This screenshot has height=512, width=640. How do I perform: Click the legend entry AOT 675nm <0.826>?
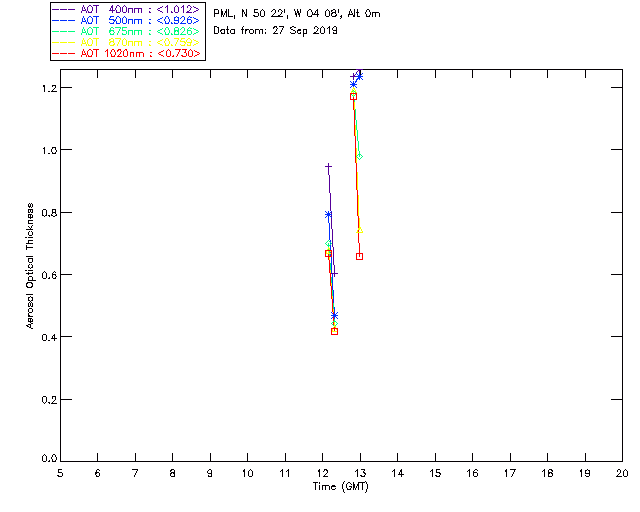coord(127,31)
